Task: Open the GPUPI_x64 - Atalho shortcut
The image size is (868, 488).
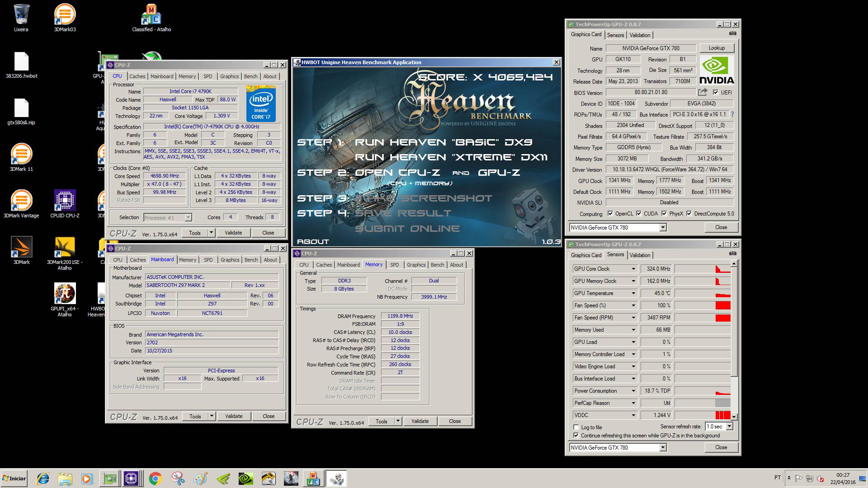Action: 65,294
